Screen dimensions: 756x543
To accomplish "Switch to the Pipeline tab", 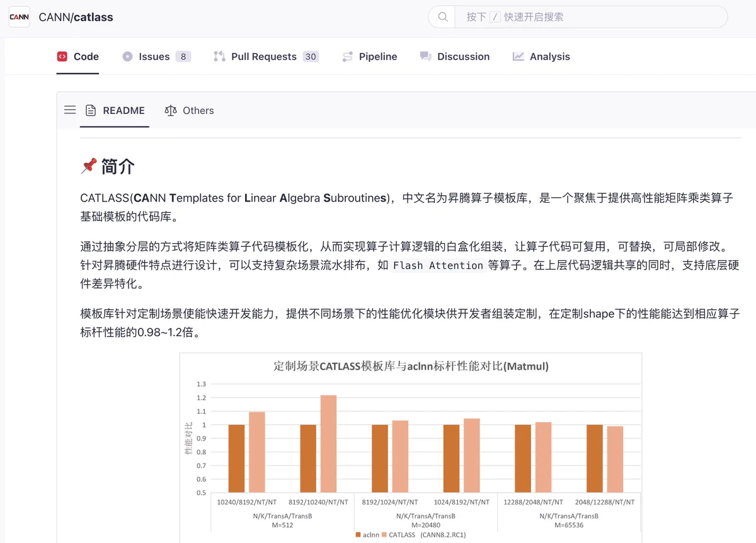I will pos(370,57).
